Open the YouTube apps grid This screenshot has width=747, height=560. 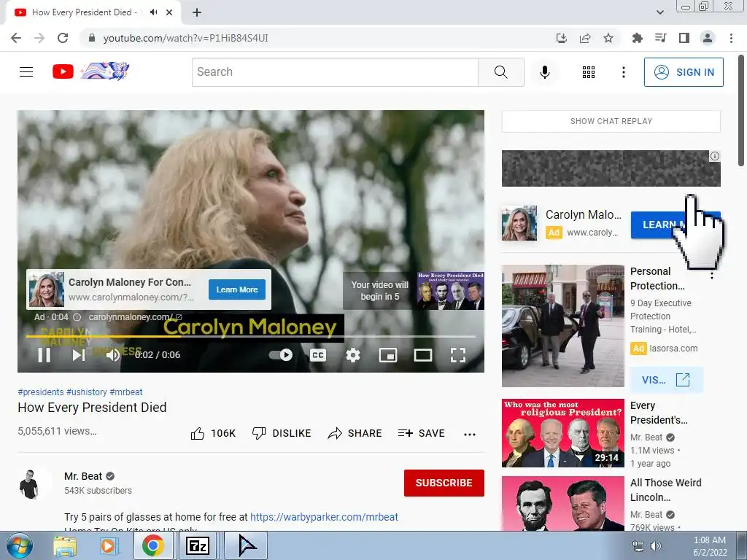pyautogui.click(x=589, y=72)
